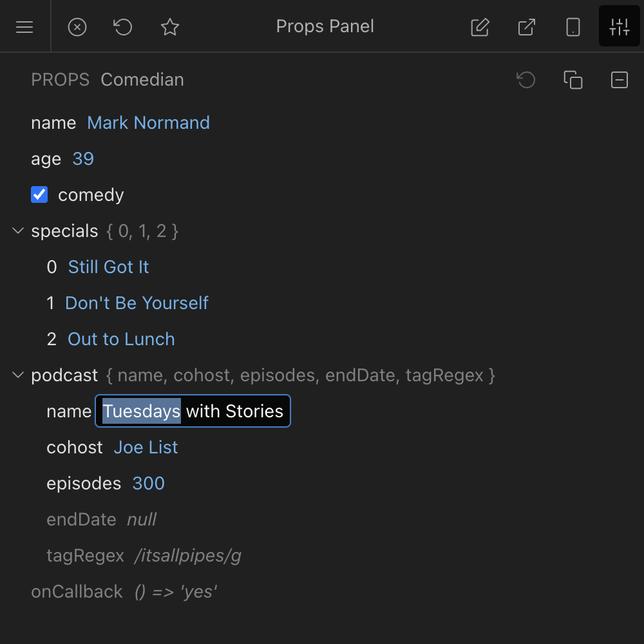This screenshot has width=644, height=644.
Task: Click the special titled Out to Lunch
Action: coord(121,339)
